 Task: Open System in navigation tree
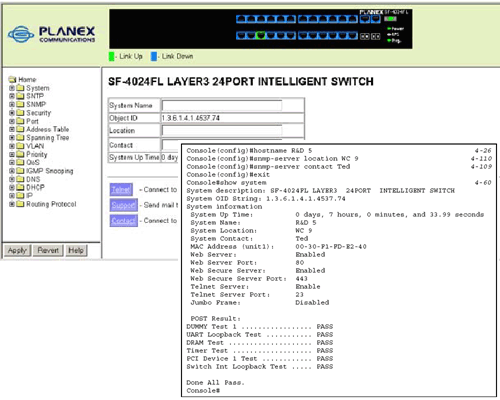pyautogui.click(x=38, y=88)
